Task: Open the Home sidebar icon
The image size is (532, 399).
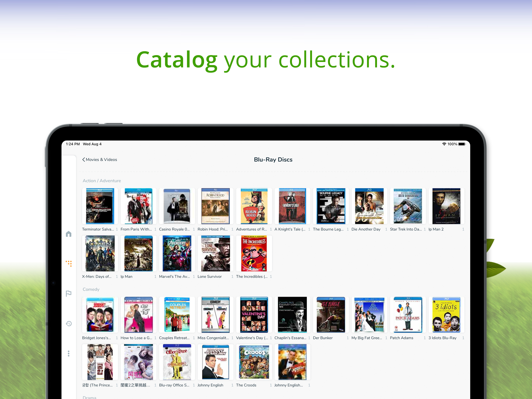Action: (x=69, y=234)
